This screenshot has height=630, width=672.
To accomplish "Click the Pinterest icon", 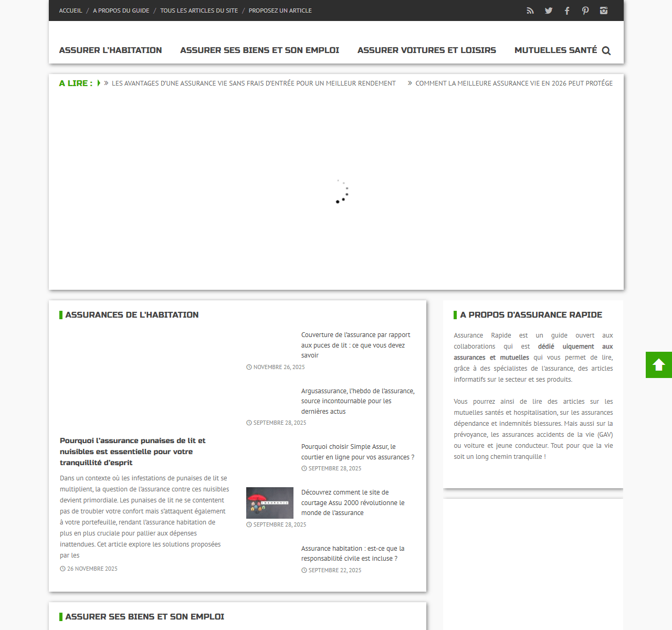I will 585,10.
